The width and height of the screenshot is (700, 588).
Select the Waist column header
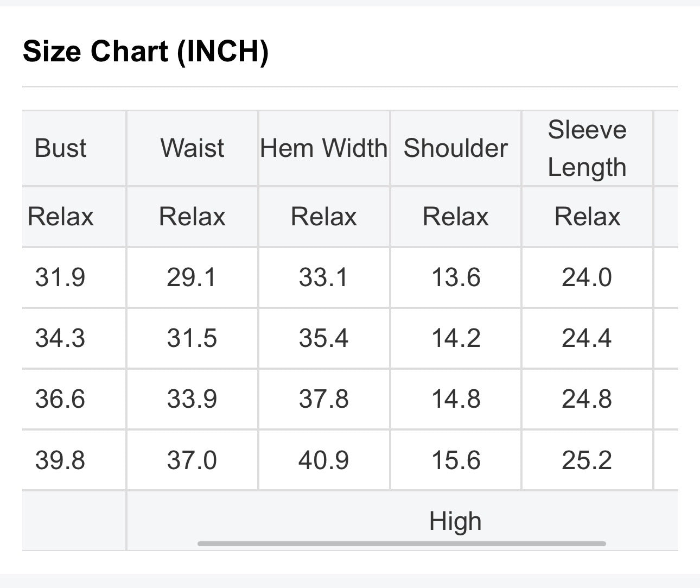tap(192, 148)
